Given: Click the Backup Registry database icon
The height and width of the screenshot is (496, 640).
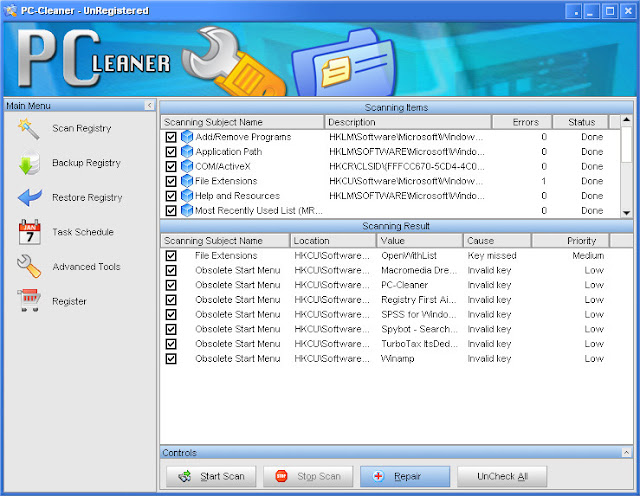Looking at the screenshot, I should (x=29, y=163).
